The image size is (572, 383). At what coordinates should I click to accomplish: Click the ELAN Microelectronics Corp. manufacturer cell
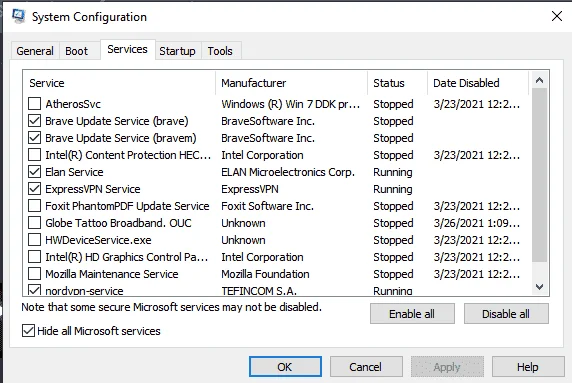pyautogui.click(x=288, y=172)
